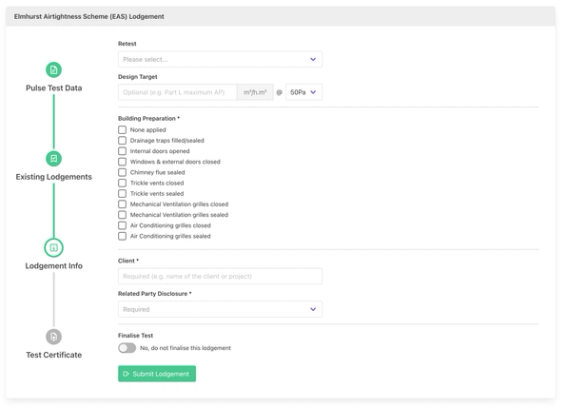Toggle the Finalise Test switch
The image size is (570, 408).
127,348
